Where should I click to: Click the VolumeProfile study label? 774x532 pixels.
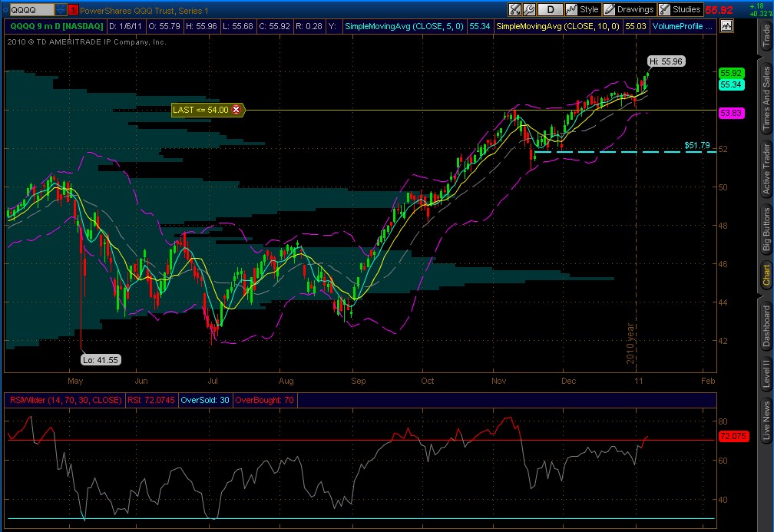pos(682,26)
